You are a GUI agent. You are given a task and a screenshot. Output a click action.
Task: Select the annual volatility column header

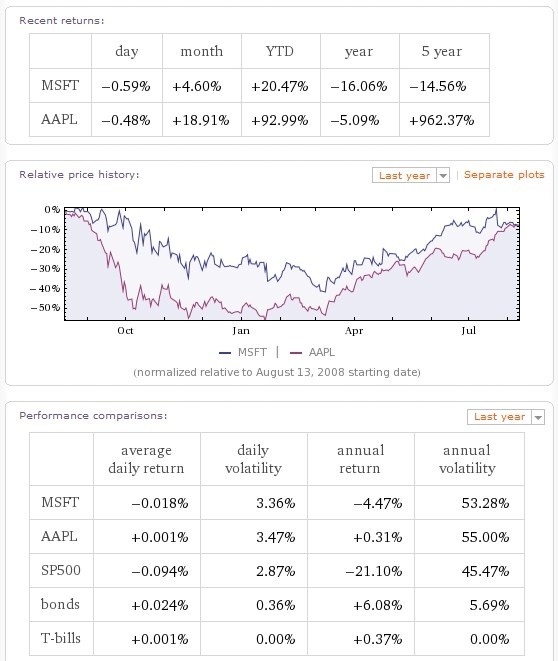[467, 459]
